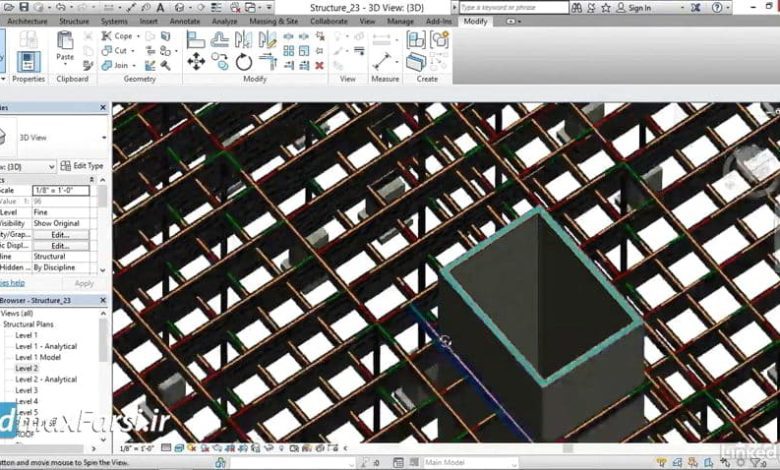Open the Architecture ribbon tab
This screenshot has height=470, width=780.
coord(27,21)
